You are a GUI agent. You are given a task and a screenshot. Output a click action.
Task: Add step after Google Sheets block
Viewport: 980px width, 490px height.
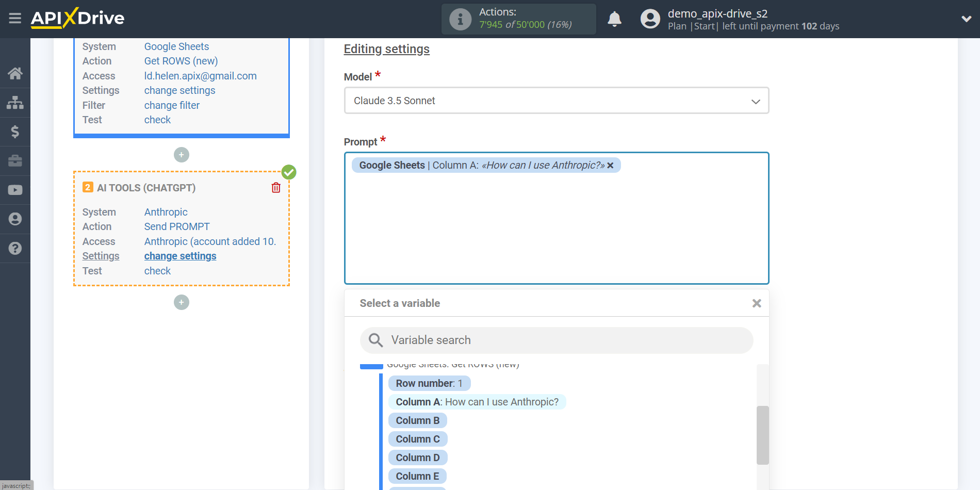click(x=182, y=155)
